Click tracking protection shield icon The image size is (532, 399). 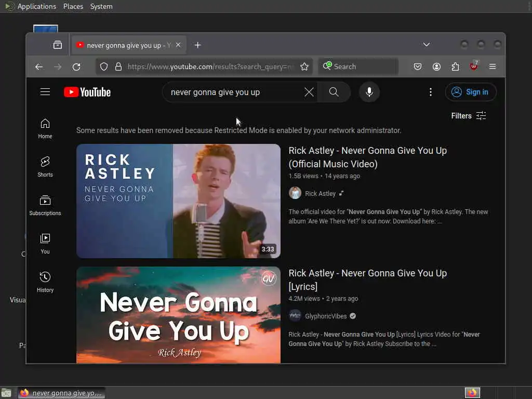104,66
